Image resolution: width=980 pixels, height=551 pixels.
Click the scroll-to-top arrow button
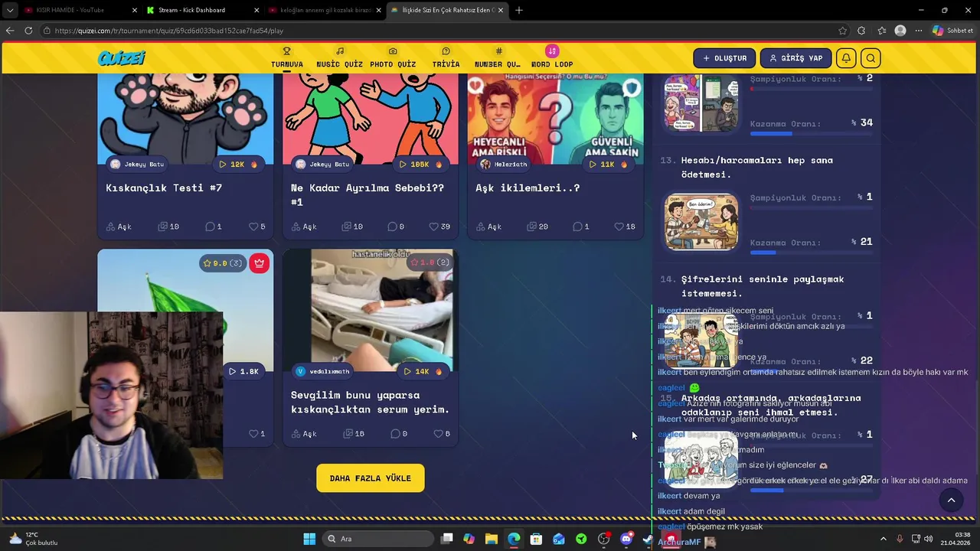click(951, 500)
